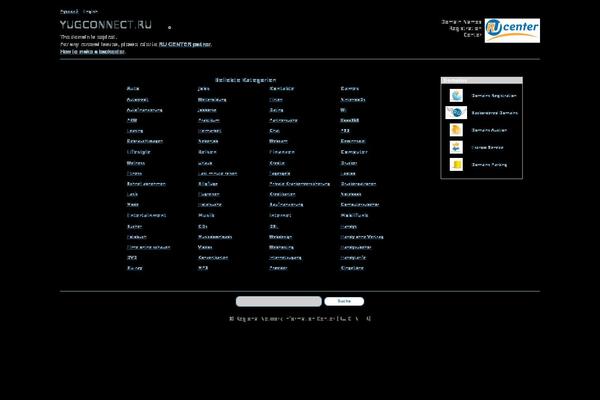Select the Jobs category link
Image resolution: width=600 pixels, height=400 pixels.
click(x=204, y=88)
